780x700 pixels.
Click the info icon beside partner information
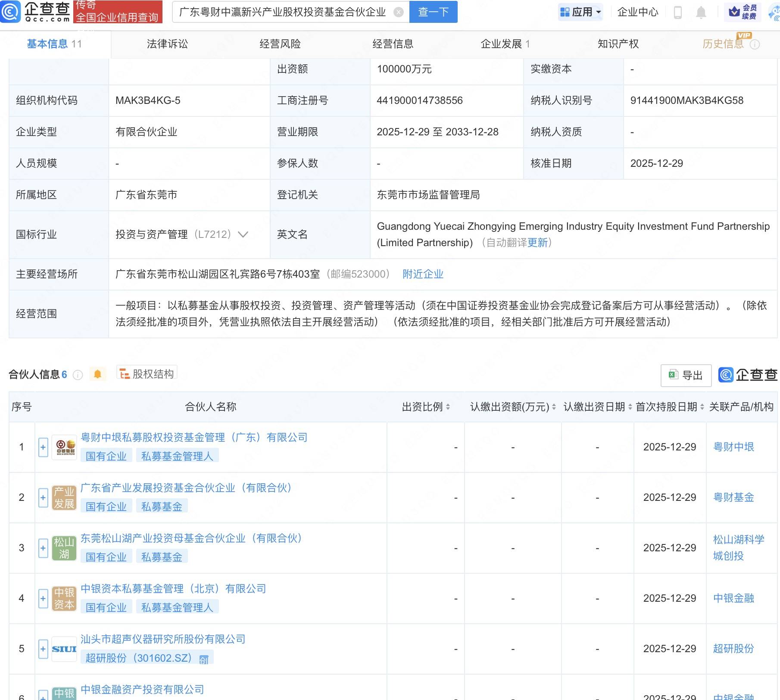click(x=78, y=375)
